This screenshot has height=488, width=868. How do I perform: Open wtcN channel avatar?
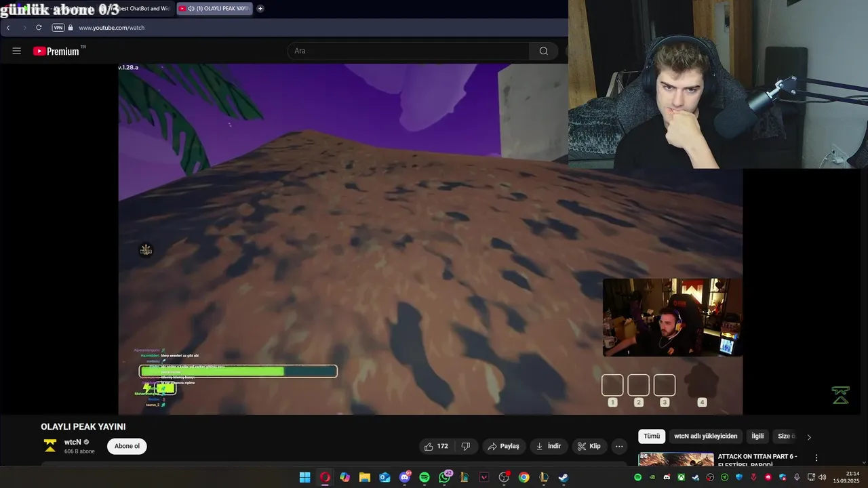[50, 445]
